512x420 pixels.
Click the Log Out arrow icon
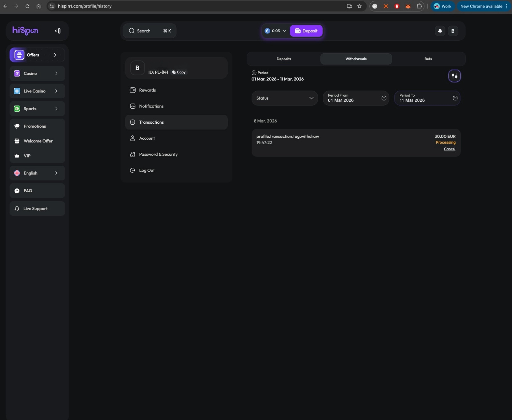pyautogui.click(x=133, y=170)
